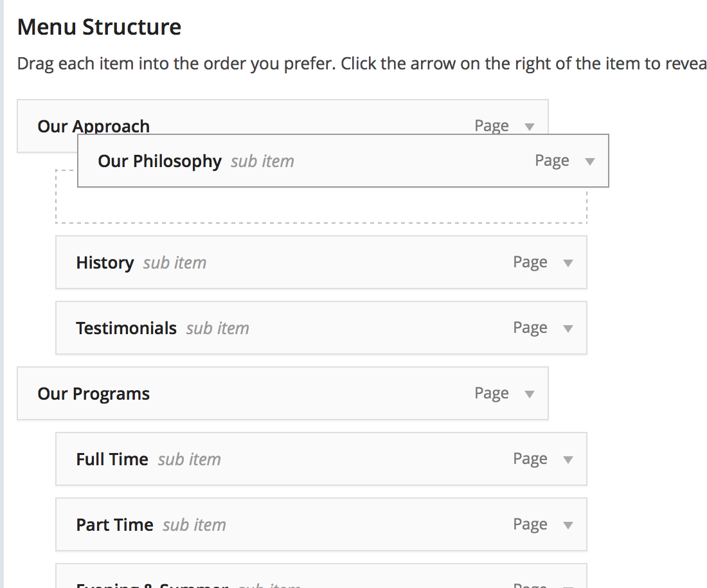The image size is (707, 588).
Task: Select the History menu item
Action: pyautogui.click(x=321, y=262)
